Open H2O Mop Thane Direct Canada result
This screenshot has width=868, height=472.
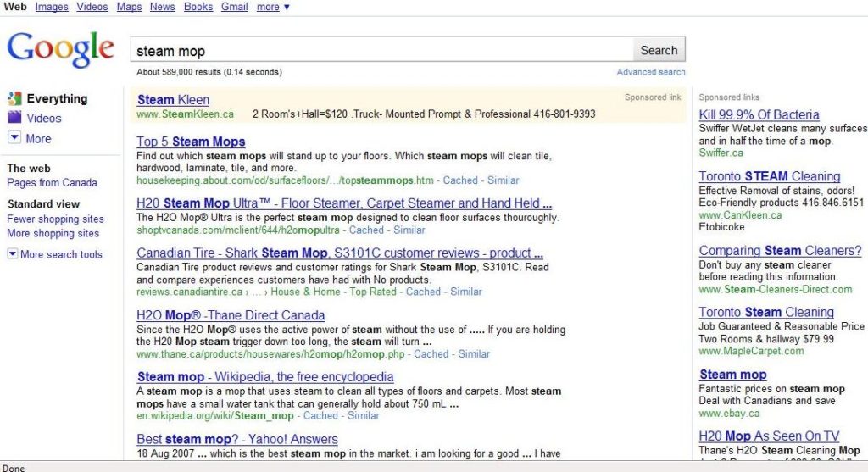coord(231,315)
